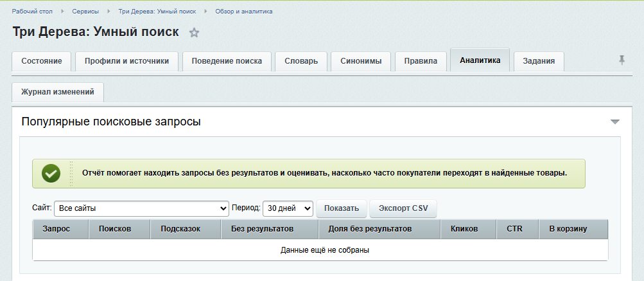Open the Сайт dropdown showing Все сайты
Image resolution: width=644 pixels, height=281 pixels.
pos(141,208)
